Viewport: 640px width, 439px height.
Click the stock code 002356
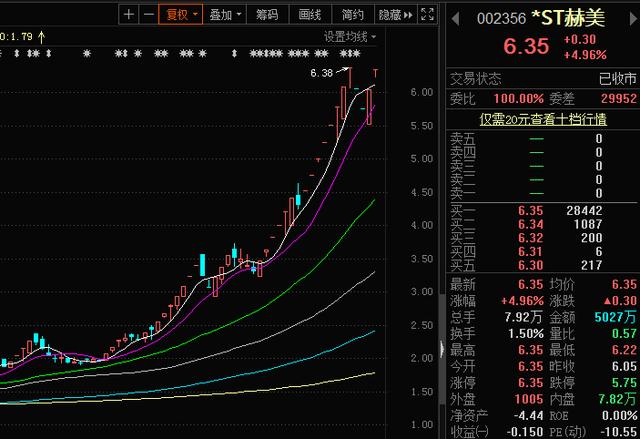click(x=501, y=19)
